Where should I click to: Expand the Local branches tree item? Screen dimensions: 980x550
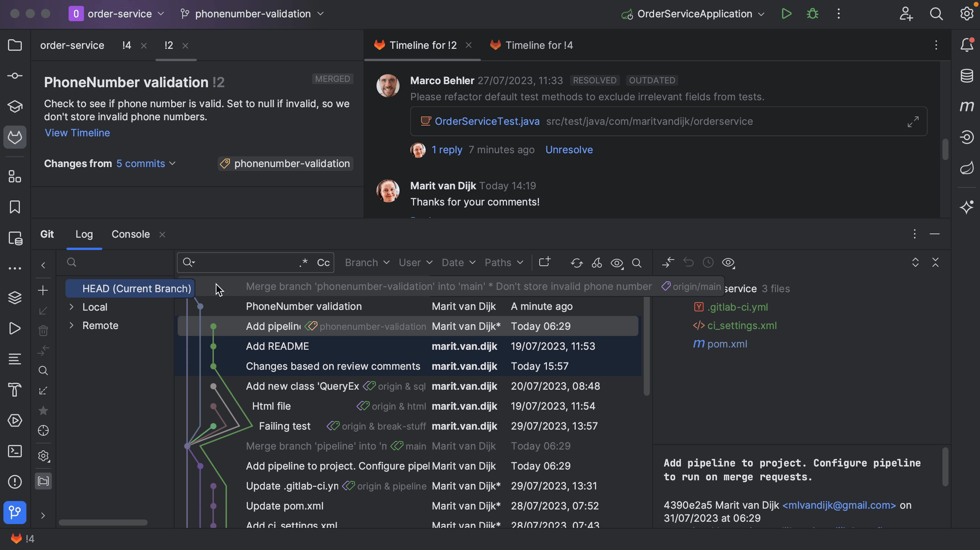tap(72, 307)
